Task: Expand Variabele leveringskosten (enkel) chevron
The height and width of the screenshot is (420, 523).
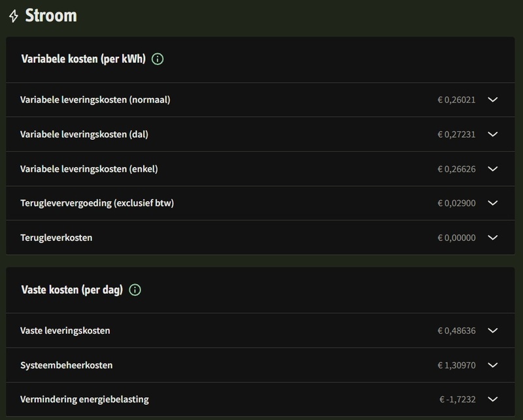Action: tap(493, 169)
